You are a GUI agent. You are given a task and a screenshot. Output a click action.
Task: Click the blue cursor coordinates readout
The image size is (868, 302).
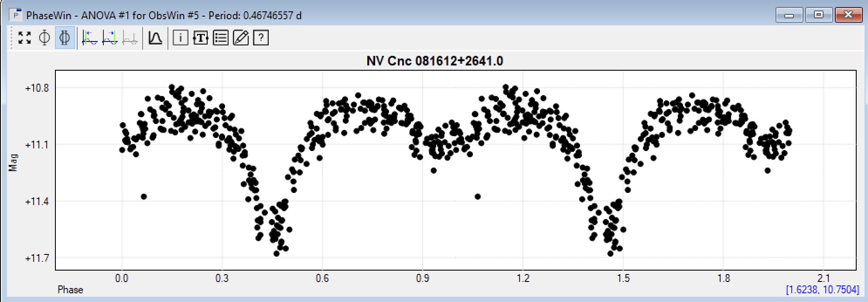(822, 290)
